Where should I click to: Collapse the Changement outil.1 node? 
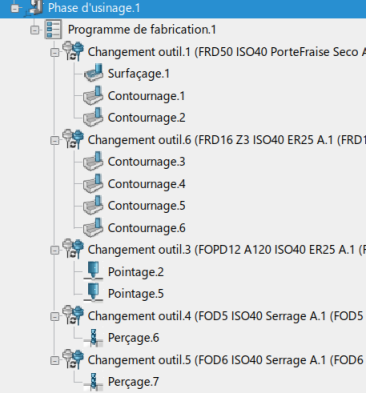pyautogui.click(x=55, y=52)
